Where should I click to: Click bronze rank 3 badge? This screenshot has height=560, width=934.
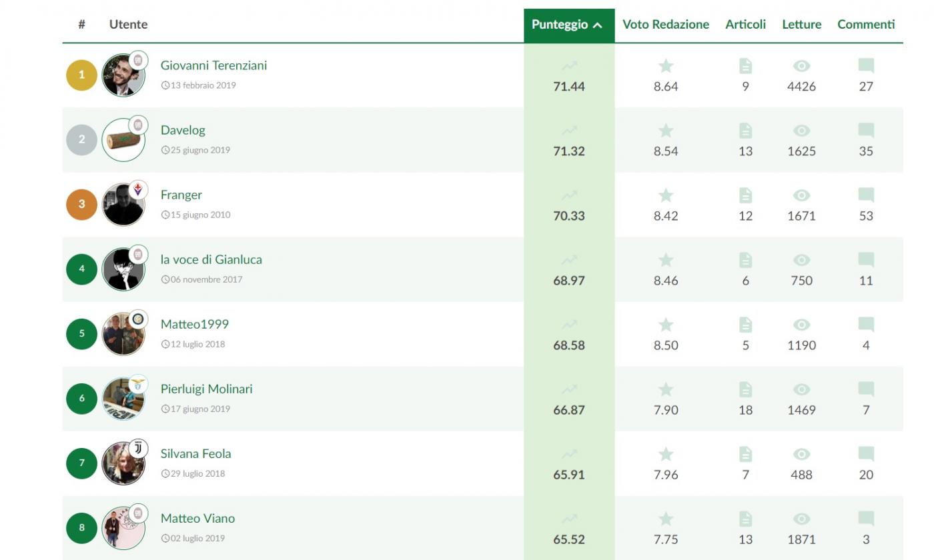(82, 204)
